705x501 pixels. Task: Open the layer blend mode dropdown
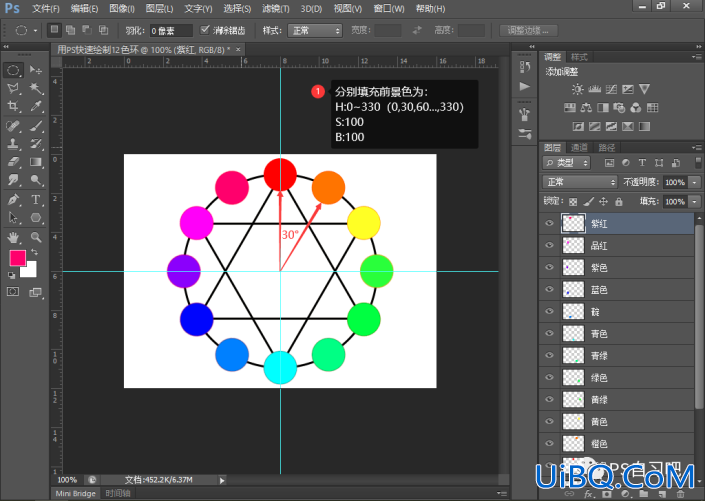click(580, 182)
